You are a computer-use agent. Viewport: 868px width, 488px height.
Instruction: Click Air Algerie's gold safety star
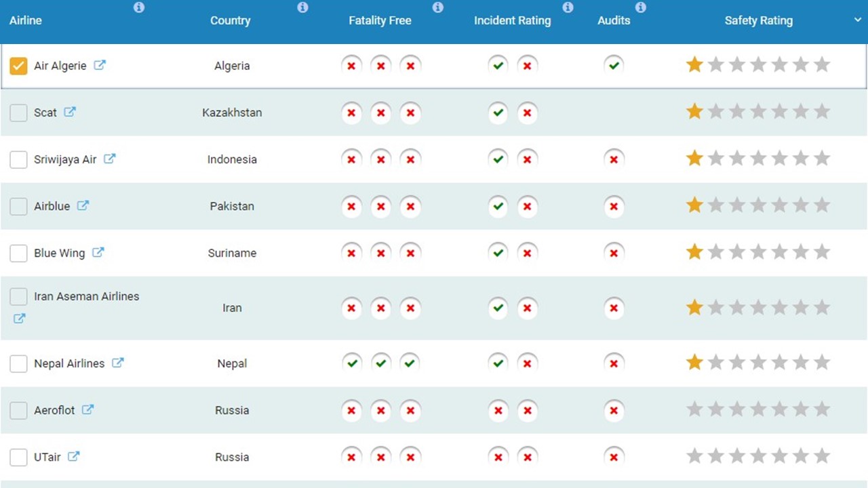pos(694,65)
